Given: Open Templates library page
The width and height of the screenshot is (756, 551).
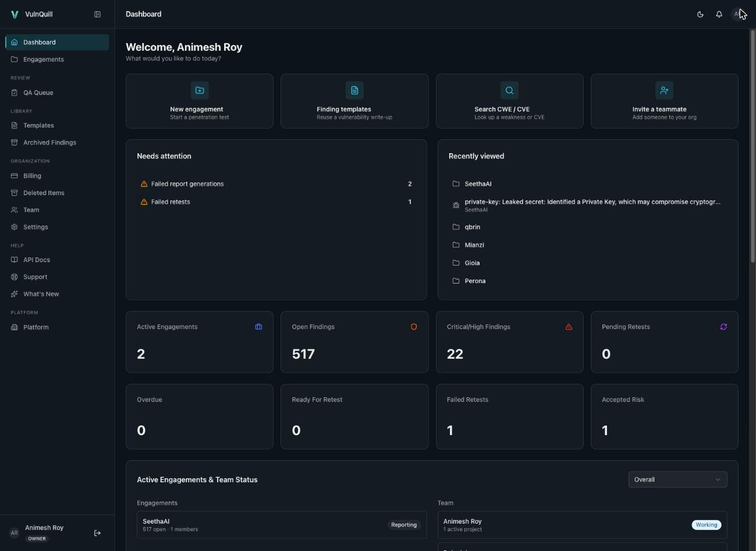Looking at the screenshot, I should click(x=57, y=125).
